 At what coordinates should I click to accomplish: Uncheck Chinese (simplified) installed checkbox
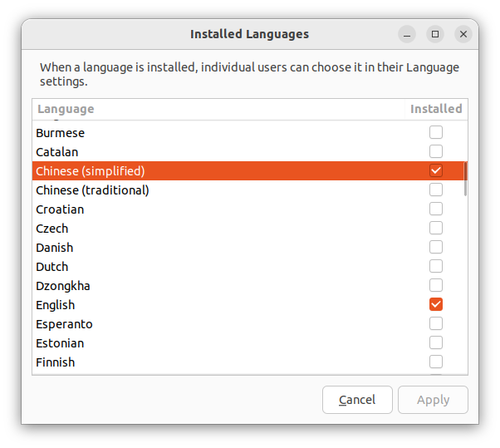436,170
